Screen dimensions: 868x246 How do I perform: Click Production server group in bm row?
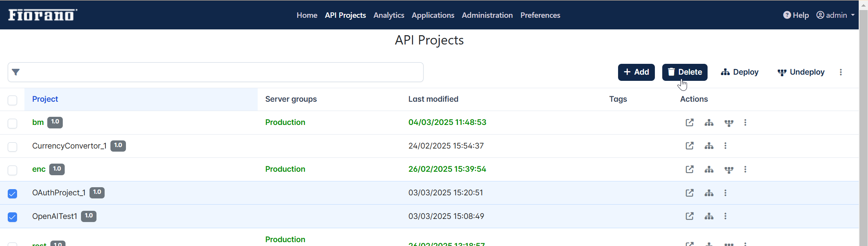(x=285, y=122)
